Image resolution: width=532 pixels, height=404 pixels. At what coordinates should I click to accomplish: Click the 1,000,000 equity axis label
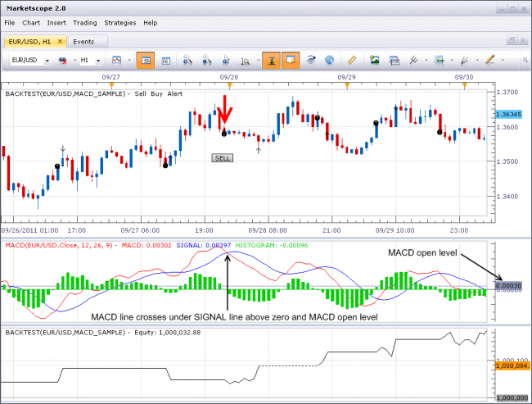click(512, 398)
